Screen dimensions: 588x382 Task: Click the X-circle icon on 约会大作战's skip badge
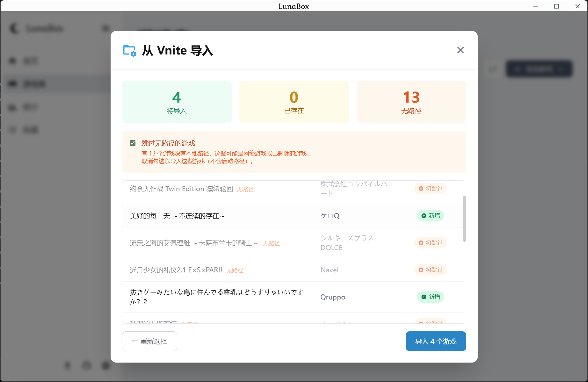[421, 189]
